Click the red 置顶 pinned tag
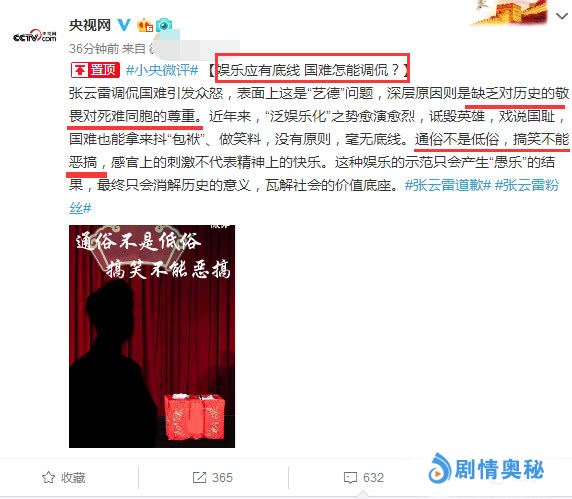The width and height of the screenshot is (572, 499). click(x=95, y=69)
